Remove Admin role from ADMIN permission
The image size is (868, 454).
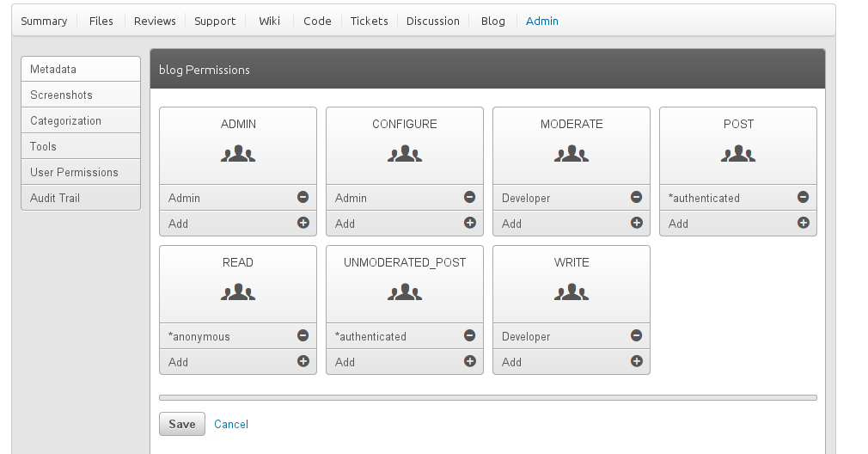coord(303,197)
